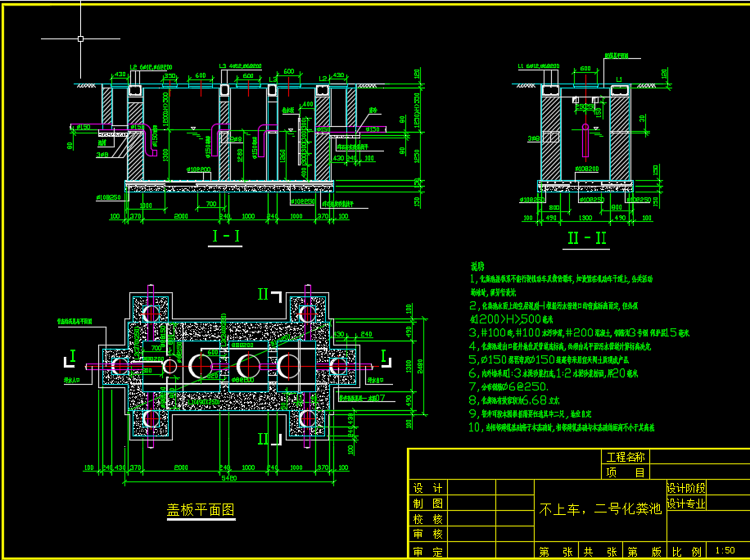Select the "第 版" edition label

pos(644,553)
